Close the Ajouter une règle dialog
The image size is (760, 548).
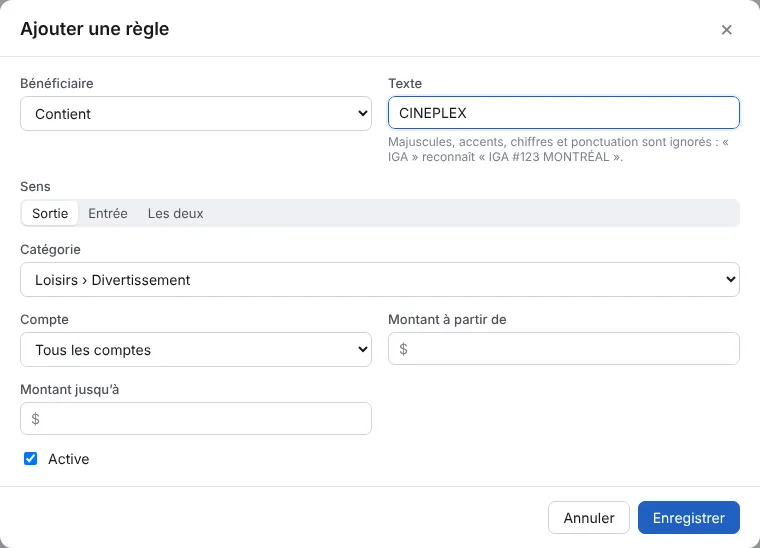coord(726,30)
